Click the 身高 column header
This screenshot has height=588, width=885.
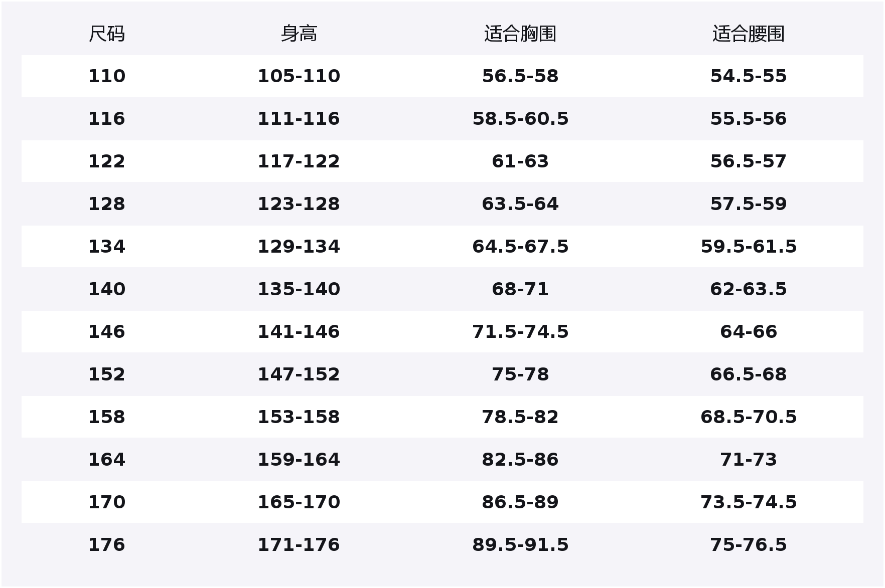pos(299,34)
